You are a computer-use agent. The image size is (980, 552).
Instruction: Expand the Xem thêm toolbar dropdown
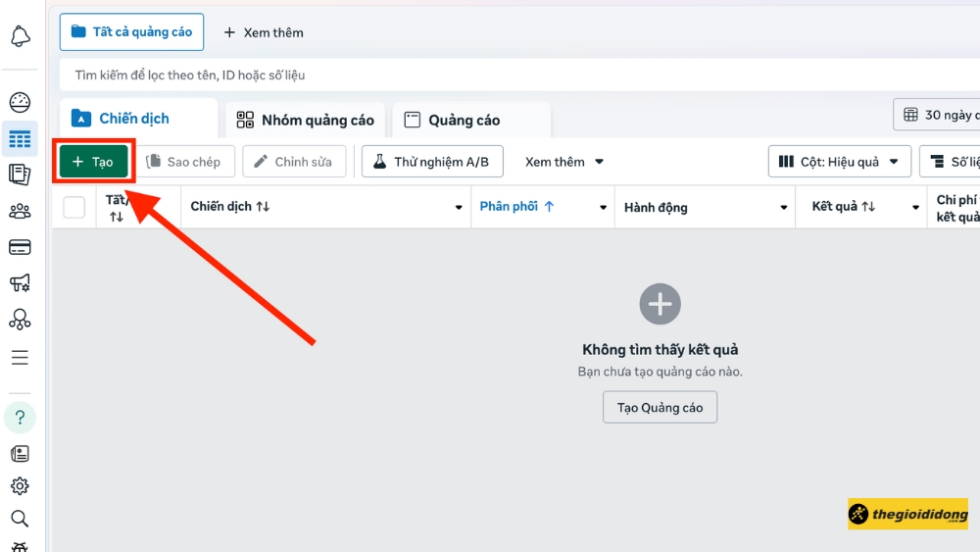(564, 162)
